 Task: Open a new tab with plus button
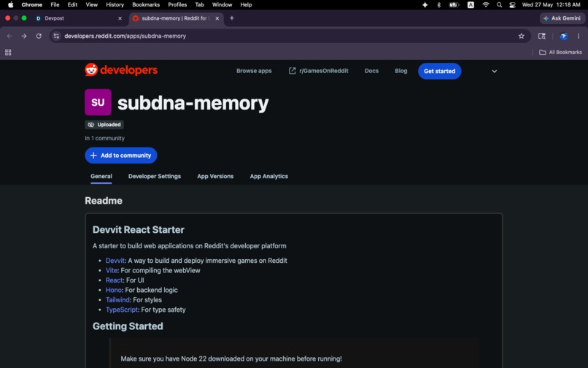[x=232, y=18]
